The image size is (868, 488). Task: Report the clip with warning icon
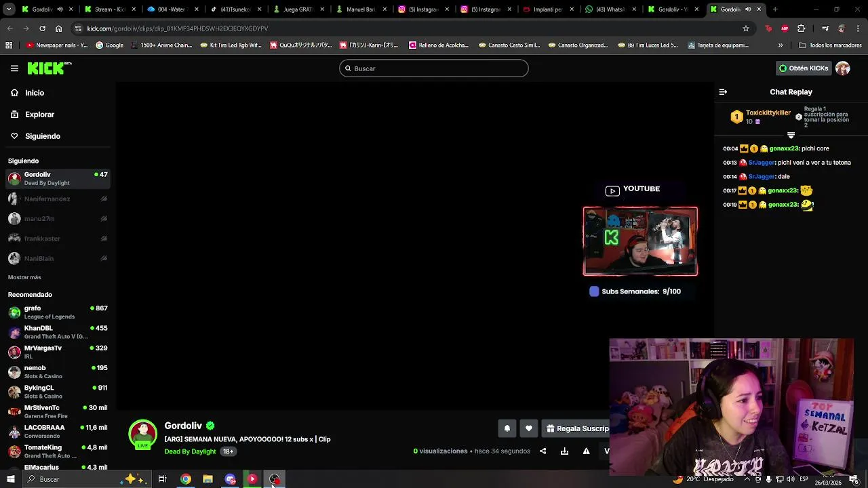tap(586, 451)
